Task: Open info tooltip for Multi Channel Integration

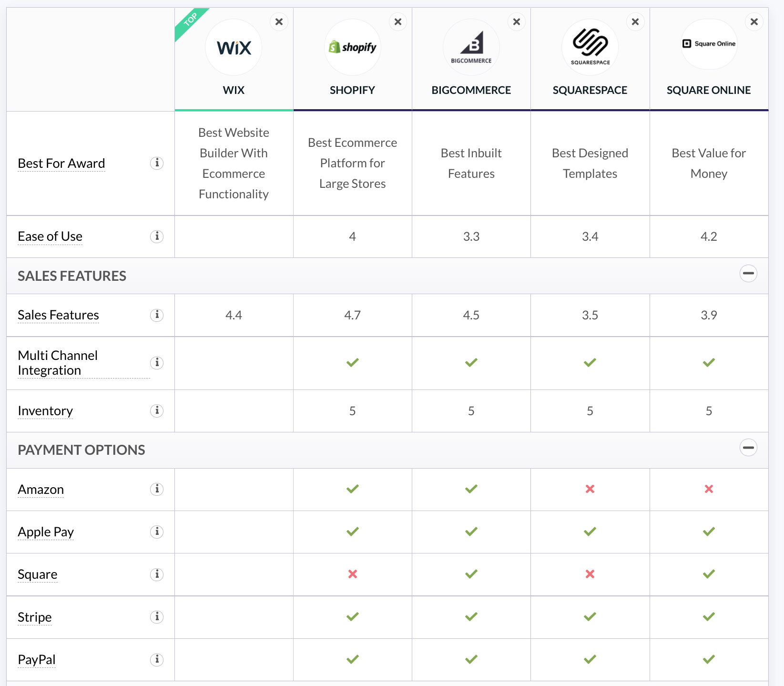Action: point(157,363)
